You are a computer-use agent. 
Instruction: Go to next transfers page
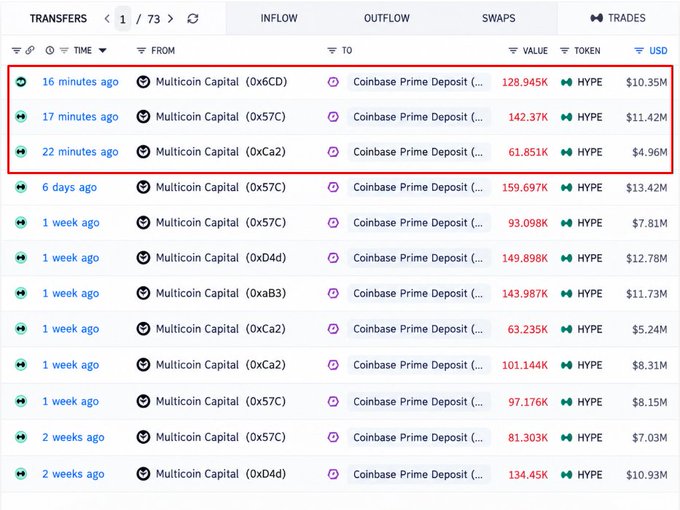pos(170,19)
